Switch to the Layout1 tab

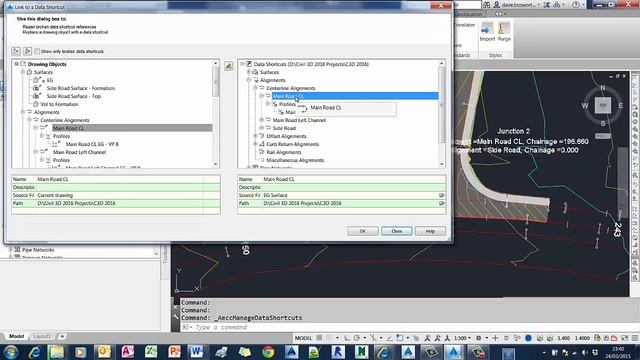pos(42,336)
